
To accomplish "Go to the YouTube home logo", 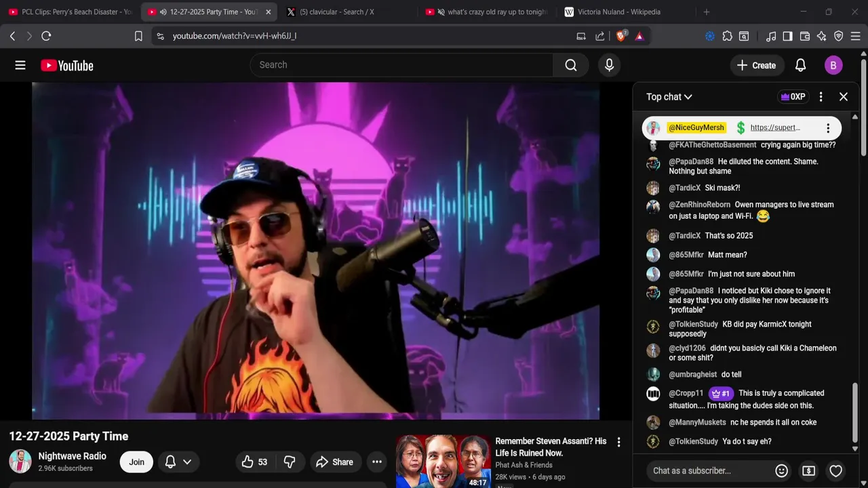I will tap(66, 65).
